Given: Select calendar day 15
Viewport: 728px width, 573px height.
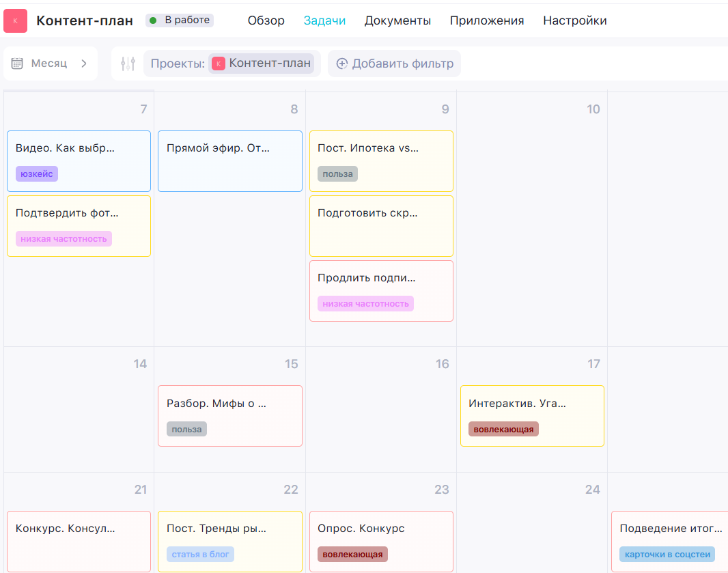Looking at the screenshot, I should tap(291, 364).
